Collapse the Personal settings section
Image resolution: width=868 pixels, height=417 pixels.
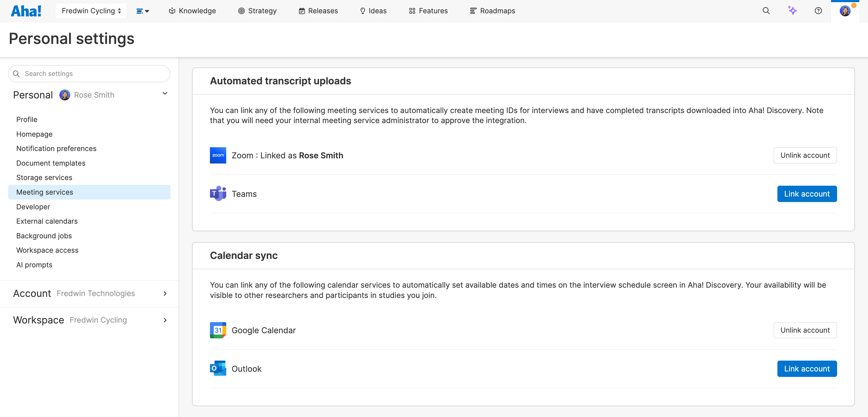point(165,94)
